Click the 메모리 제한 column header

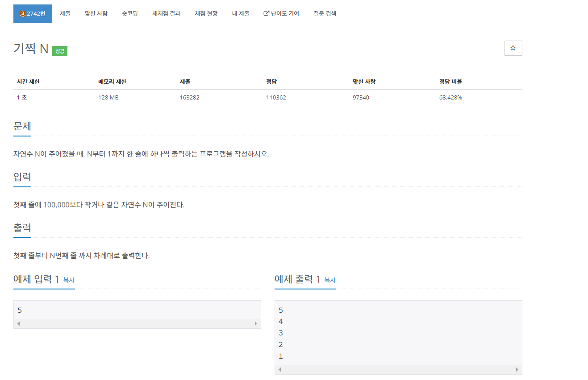tap(112, 82)
